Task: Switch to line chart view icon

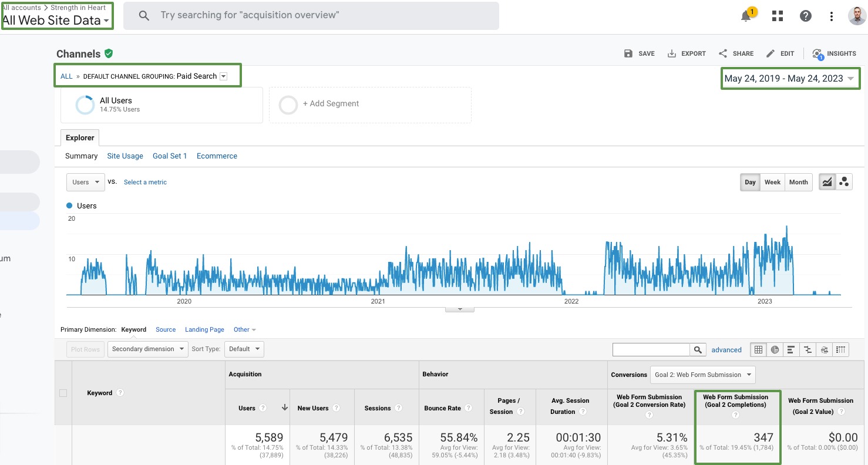Action: coord(827,182)
